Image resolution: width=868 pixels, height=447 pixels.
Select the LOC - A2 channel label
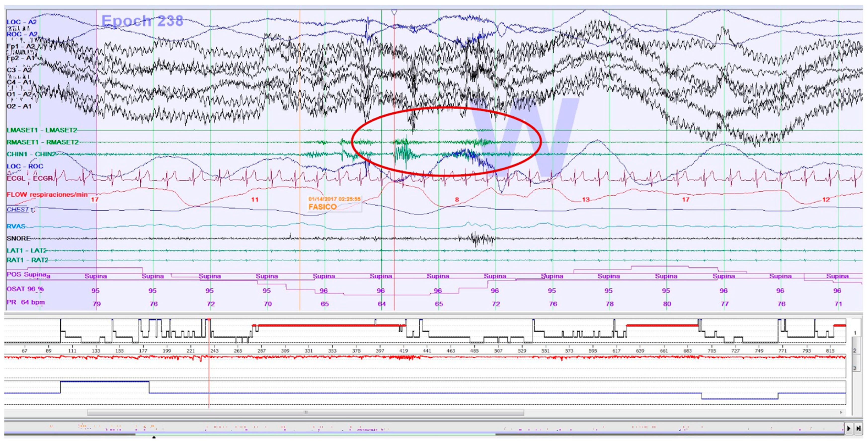coord(22,22)
